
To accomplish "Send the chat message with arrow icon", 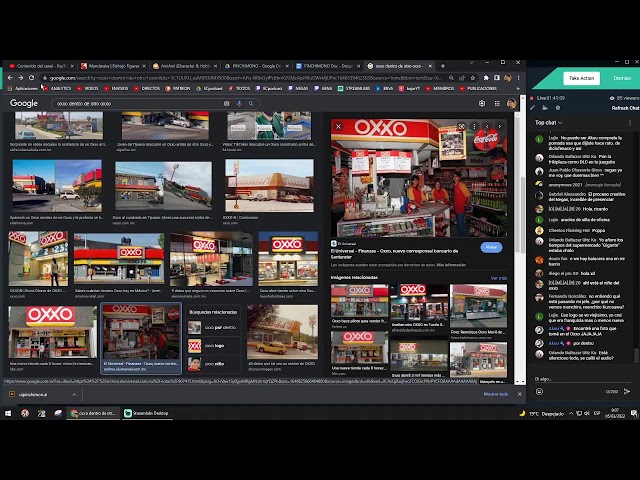I will click(627, 391).
